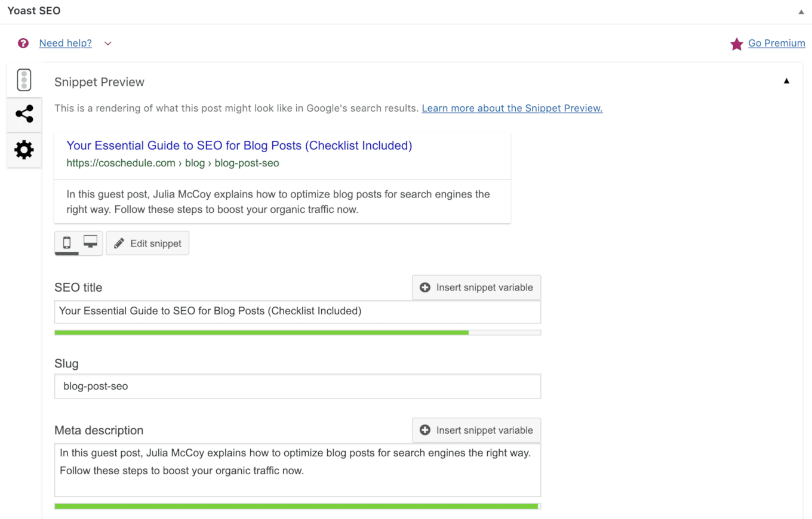Insert snippet variable for Meta description

476,430
